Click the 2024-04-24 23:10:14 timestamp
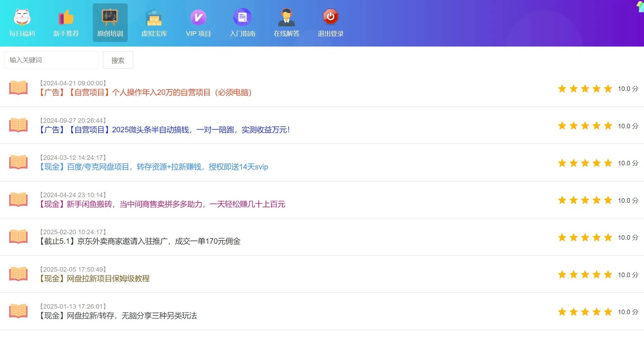This screenshot has height=339, width=644. pyautogui.click(x=73, y=195)
